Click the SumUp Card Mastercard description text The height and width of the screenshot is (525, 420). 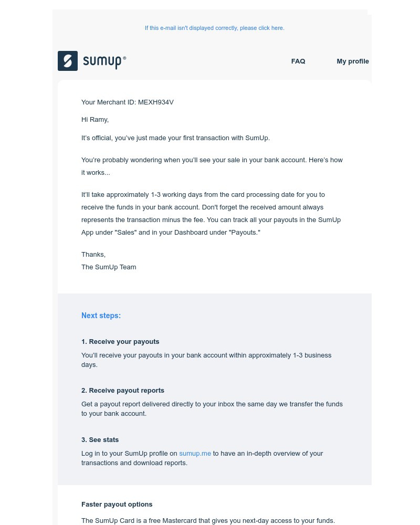pos(208,520)
